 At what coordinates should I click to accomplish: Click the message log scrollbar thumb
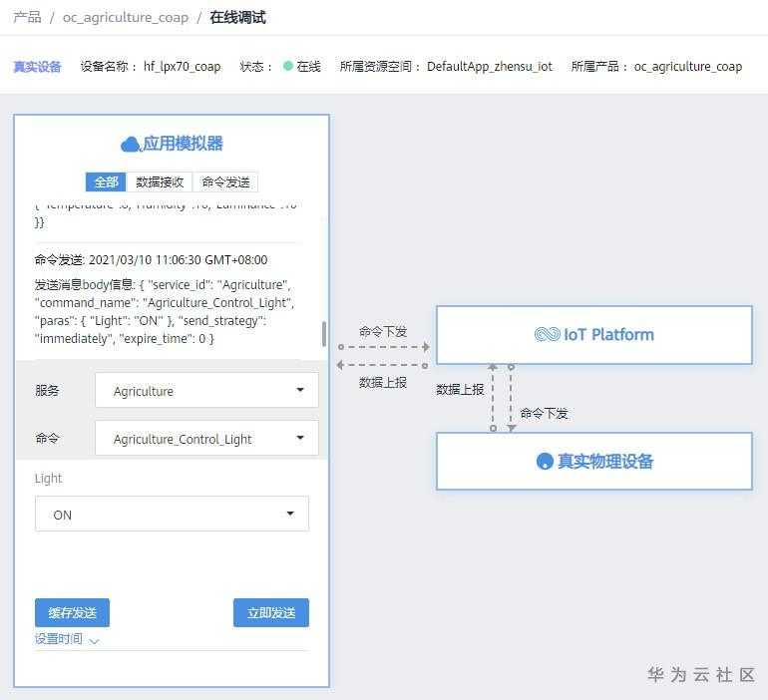324,334
